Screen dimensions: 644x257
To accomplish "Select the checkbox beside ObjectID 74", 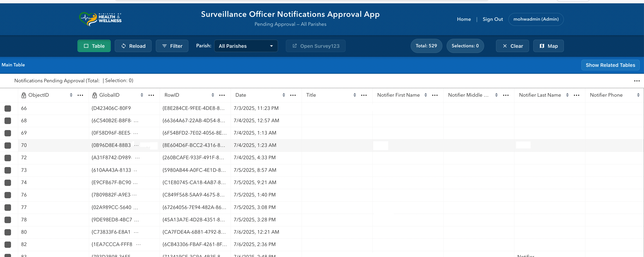I will point(8,182).
